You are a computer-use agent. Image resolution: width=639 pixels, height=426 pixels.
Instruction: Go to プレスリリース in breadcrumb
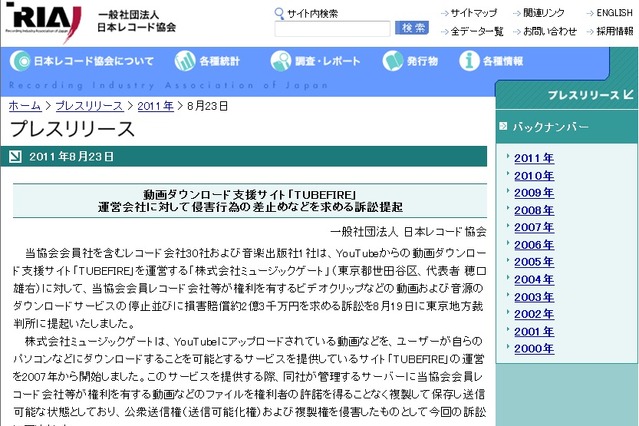(89, 106)
